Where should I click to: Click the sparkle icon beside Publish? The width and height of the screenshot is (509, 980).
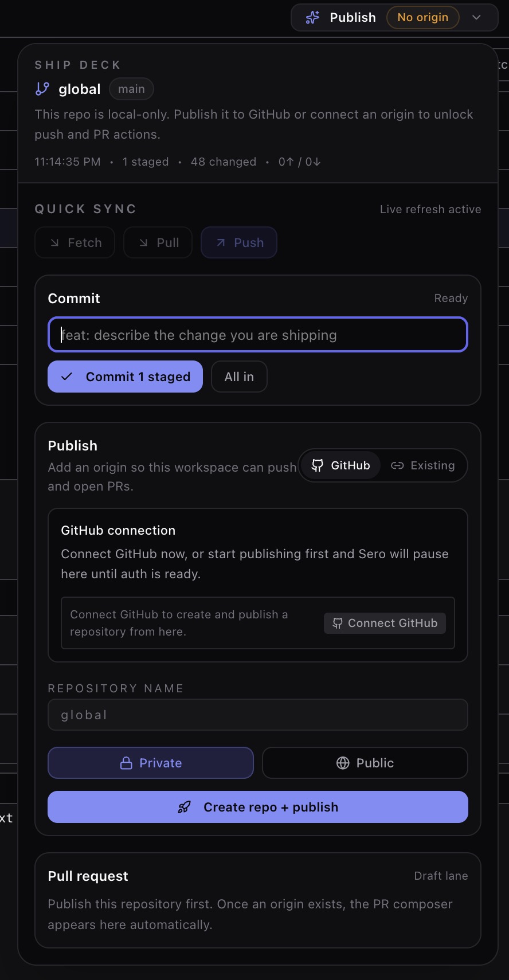point(312,18)
